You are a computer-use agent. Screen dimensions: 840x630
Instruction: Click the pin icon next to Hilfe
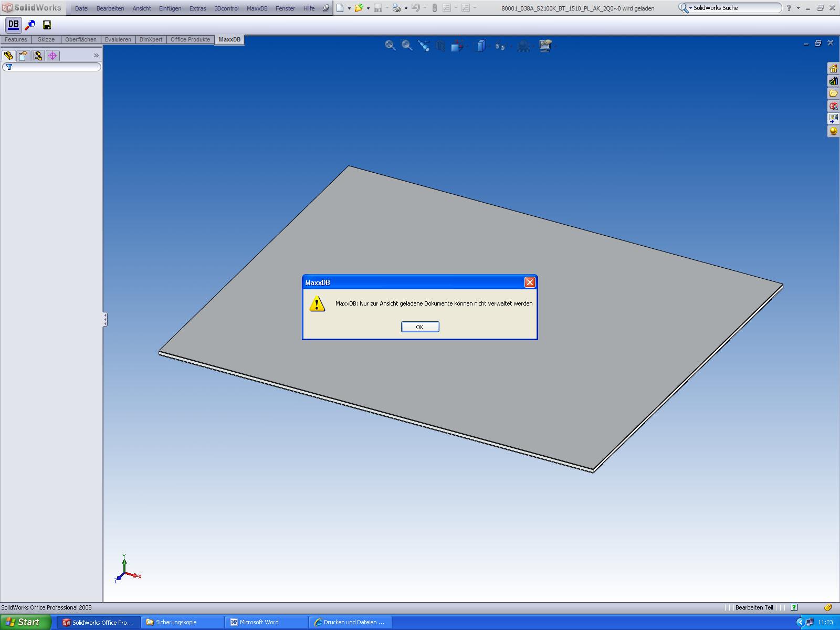coord(325,8)
